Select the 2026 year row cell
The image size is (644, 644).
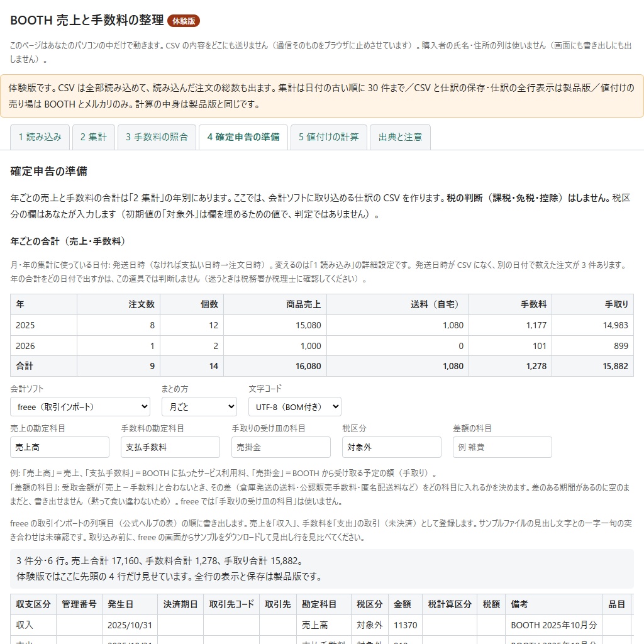click(x=43, y=346)
